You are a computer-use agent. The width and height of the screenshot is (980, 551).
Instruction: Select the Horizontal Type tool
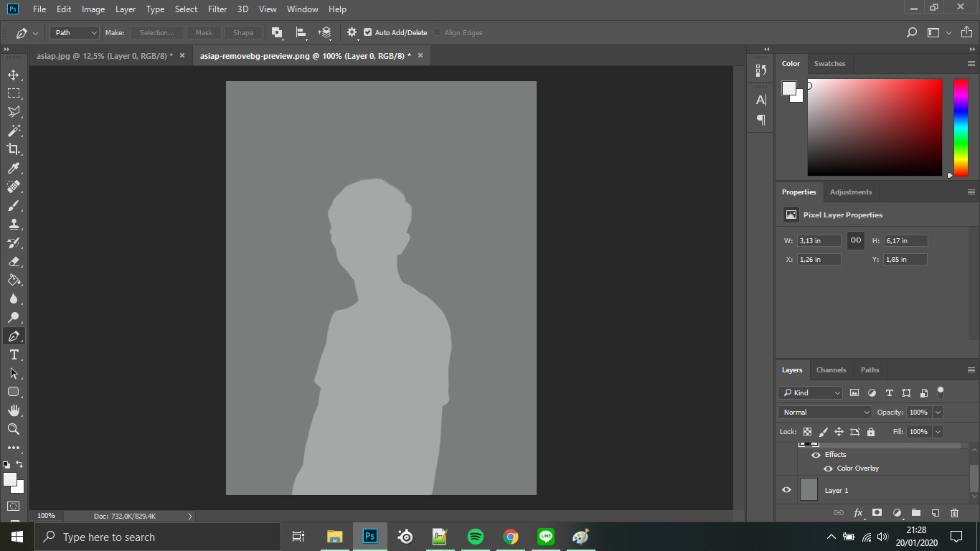click(14, 354)
